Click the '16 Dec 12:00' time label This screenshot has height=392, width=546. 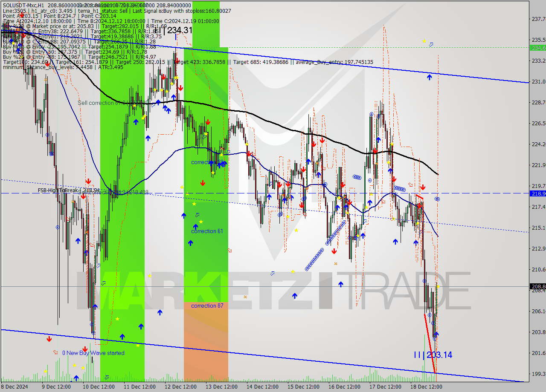(x=344, y=386)
